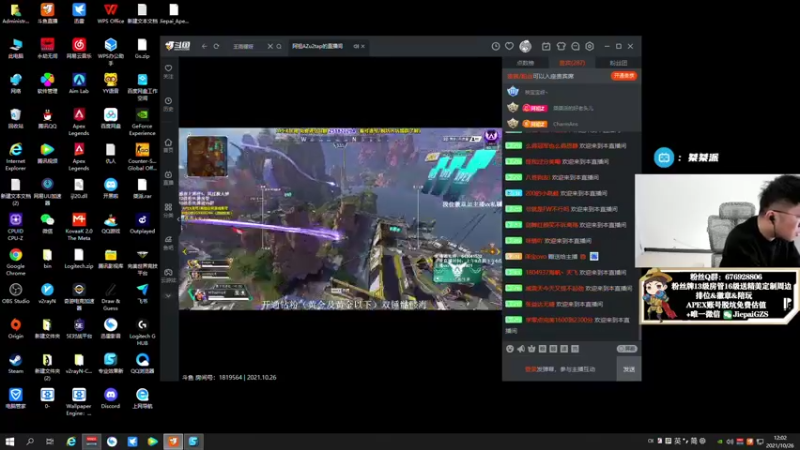This screenshot has width=800, height=450.
Task: Click the follow heart in Douyu sidebar
Action: pyautogui.click(x=168, y=71)
